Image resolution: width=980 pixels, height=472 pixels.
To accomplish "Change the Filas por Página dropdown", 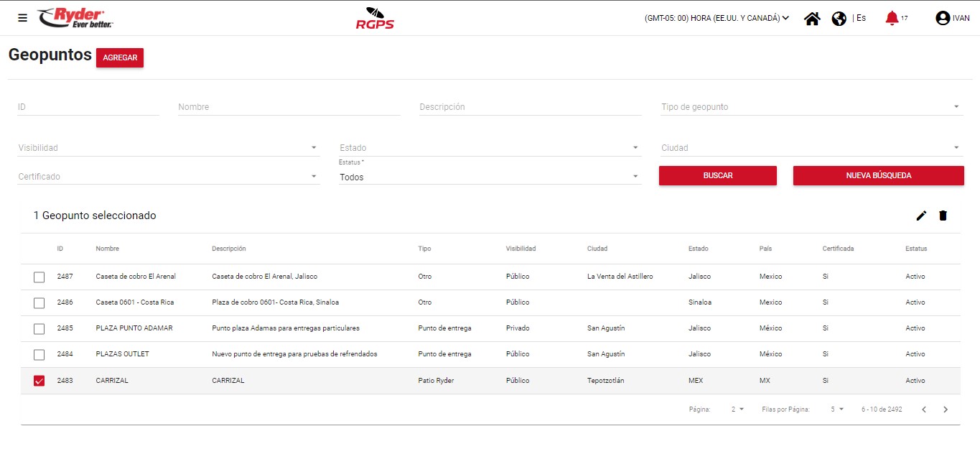I will pos(837,409).
